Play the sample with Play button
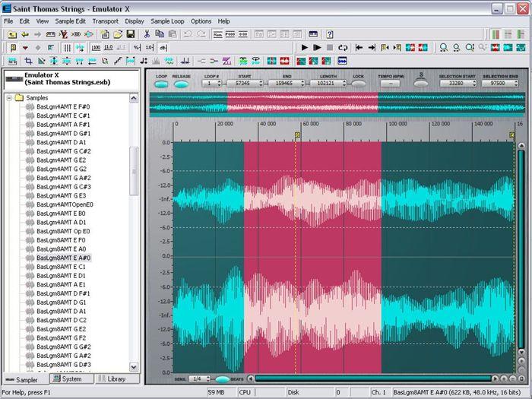This screenshot has width=532, height=399. click(305, 47)
